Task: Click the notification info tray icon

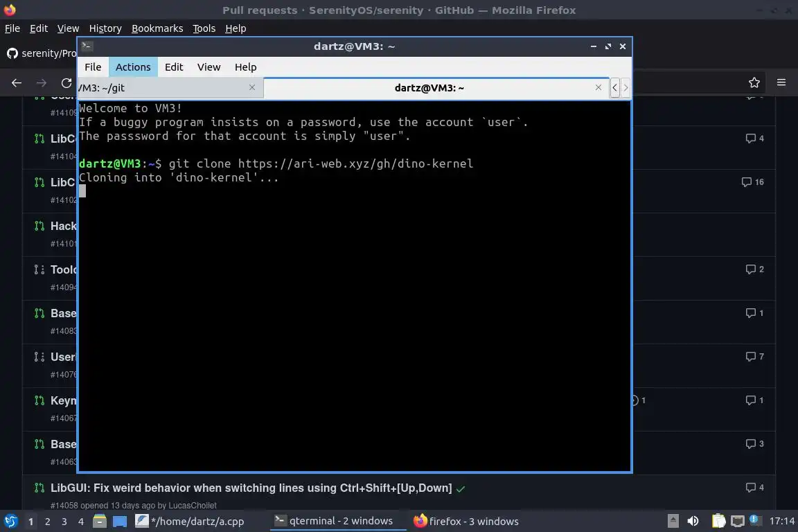Action: (755, 520)
